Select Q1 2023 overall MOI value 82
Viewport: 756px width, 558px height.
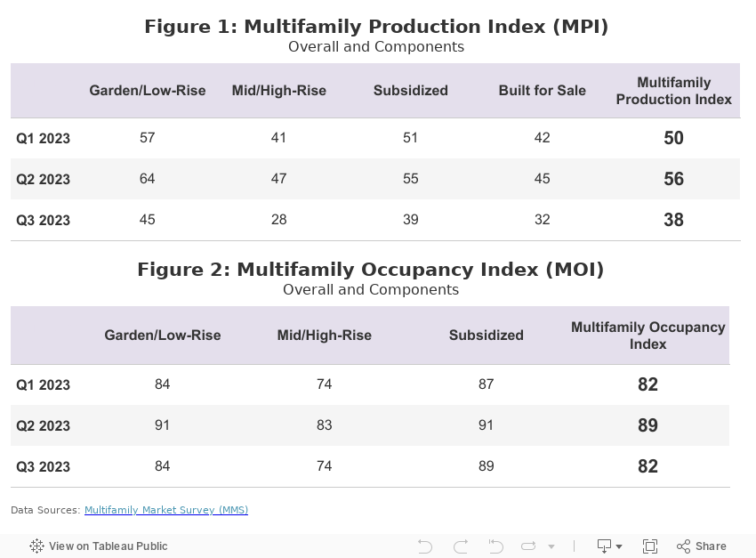tap(648, 384)
